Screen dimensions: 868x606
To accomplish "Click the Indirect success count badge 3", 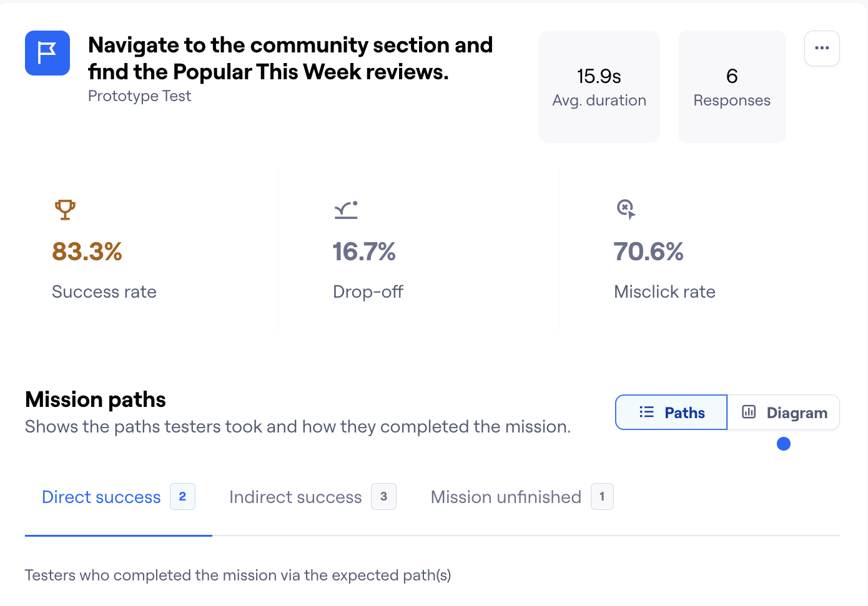I will (383, 497).
